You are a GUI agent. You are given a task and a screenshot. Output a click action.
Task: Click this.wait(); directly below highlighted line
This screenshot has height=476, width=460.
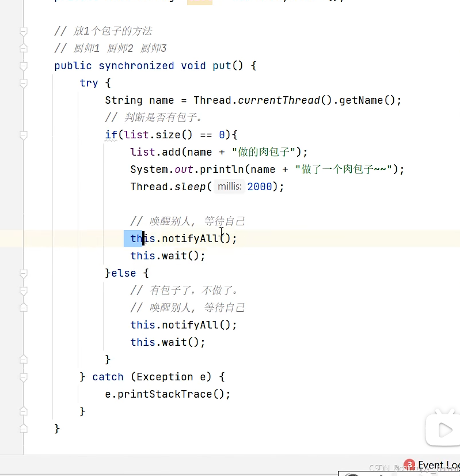pyautogui.click(x=168, y=256)
